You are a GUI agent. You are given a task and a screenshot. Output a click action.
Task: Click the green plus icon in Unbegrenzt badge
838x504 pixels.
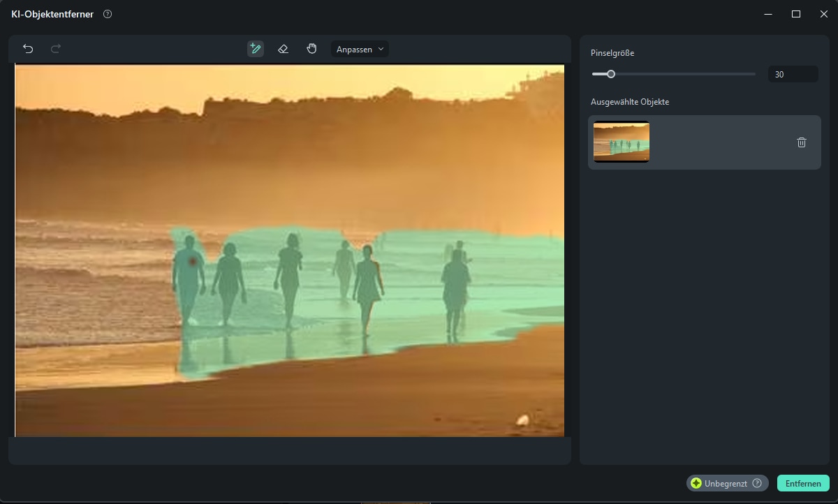696,483
